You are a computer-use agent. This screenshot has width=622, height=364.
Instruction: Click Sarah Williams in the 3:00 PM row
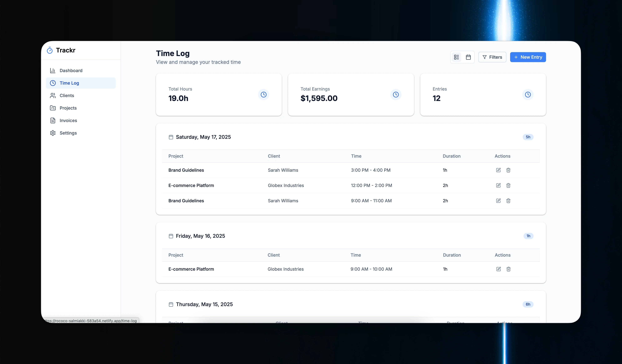click(x=283, y=170)
